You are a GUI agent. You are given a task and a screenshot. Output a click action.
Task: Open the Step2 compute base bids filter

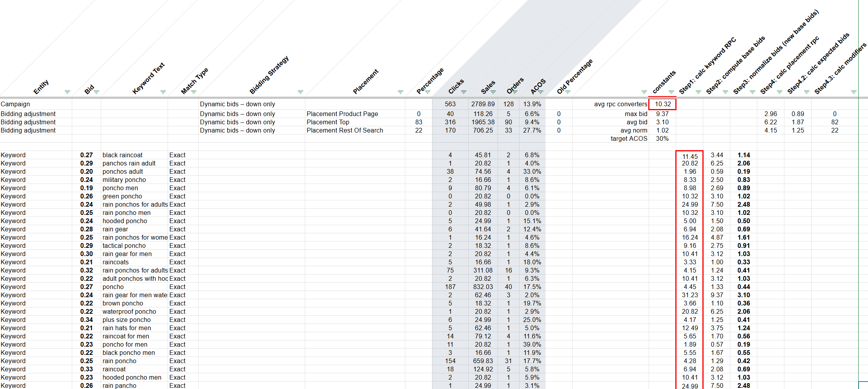[x=726, y=92]
